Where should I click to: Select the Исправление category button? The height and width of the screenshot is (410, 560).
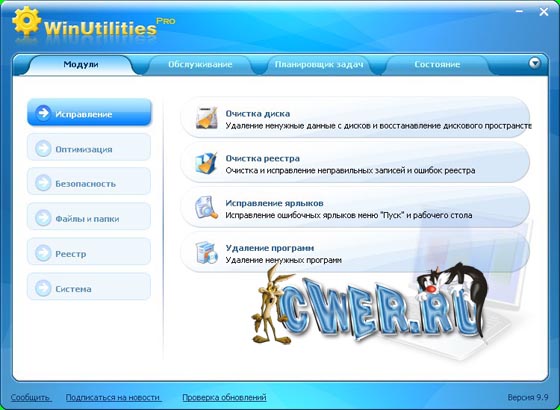tap(89, 112)
